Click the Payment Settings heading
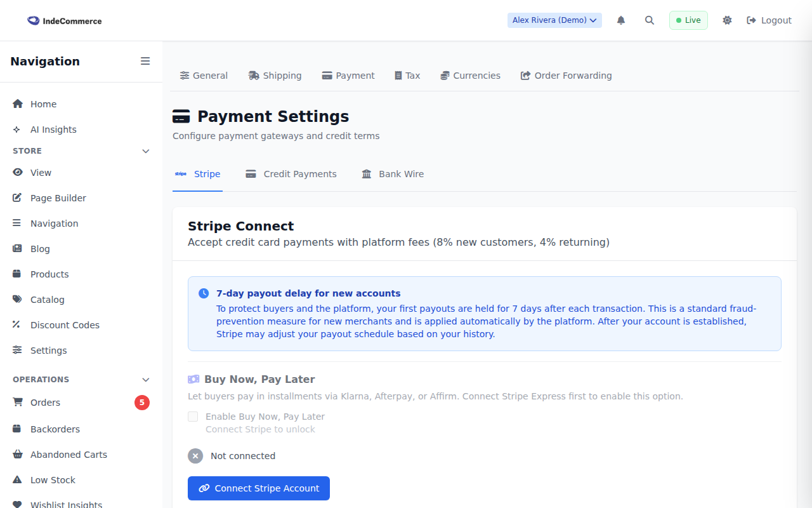Image resolution: width=812 pixels, height=508 pixels. click(x=273, y=116)
